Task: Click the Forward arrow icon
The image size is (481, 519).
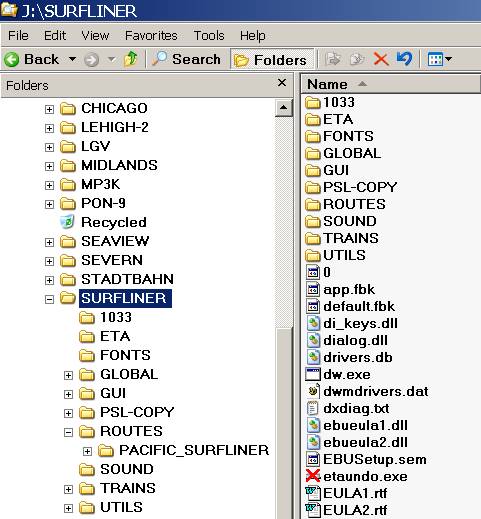Action: click(91, 60)
